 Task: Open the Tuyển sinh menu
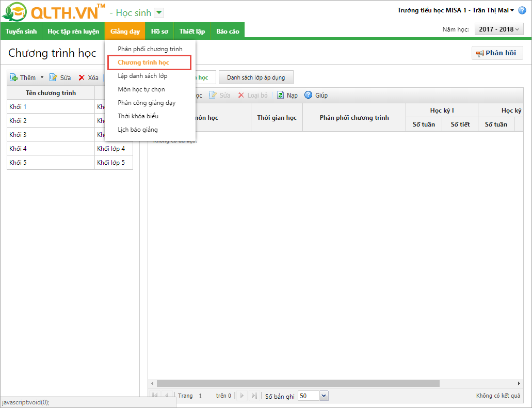[x=21, y=32]
